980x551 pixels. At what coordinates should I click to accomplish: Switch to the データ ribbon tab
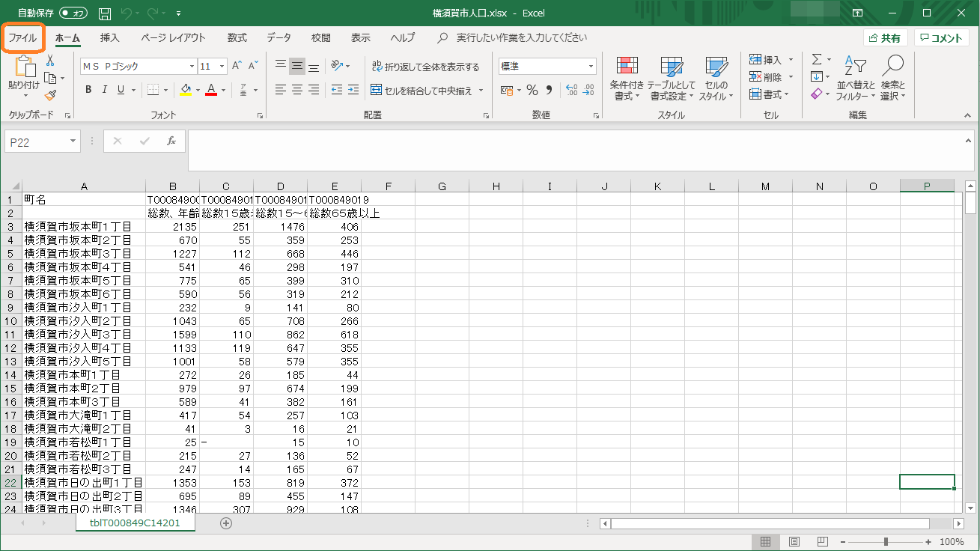pos(279,37)
